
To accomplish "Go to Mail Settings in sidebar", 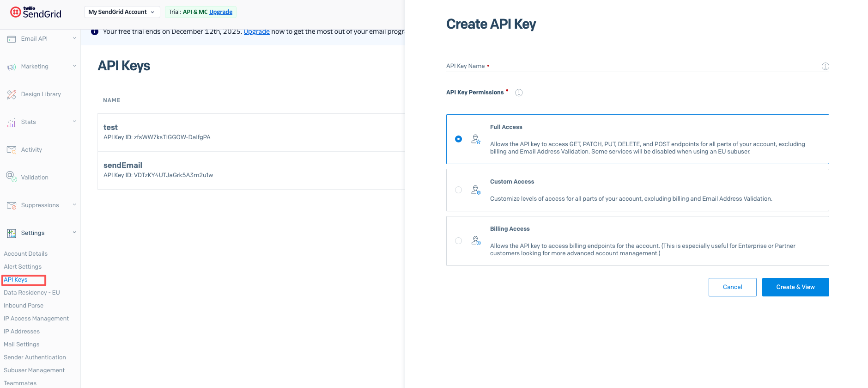I will [x=22, y=345].
